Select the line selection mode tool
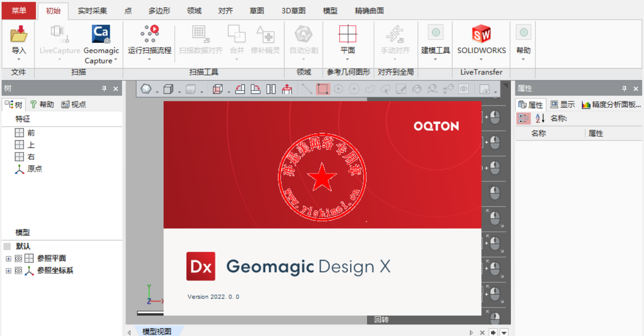 [307, 89]
